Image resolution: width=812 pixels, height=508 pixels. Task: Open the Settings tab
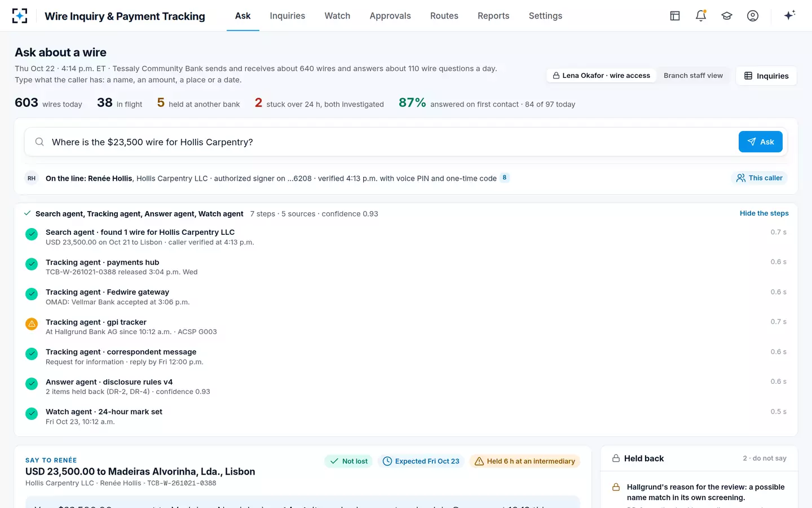(545, 16)
